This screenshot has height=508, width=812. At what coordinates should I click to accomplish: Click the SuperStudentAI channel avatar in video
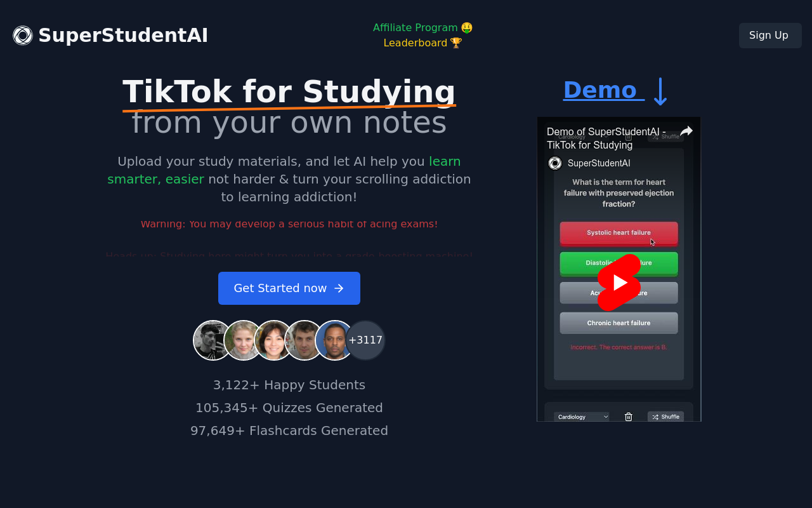pyautogui.click(x=555, y=163)
